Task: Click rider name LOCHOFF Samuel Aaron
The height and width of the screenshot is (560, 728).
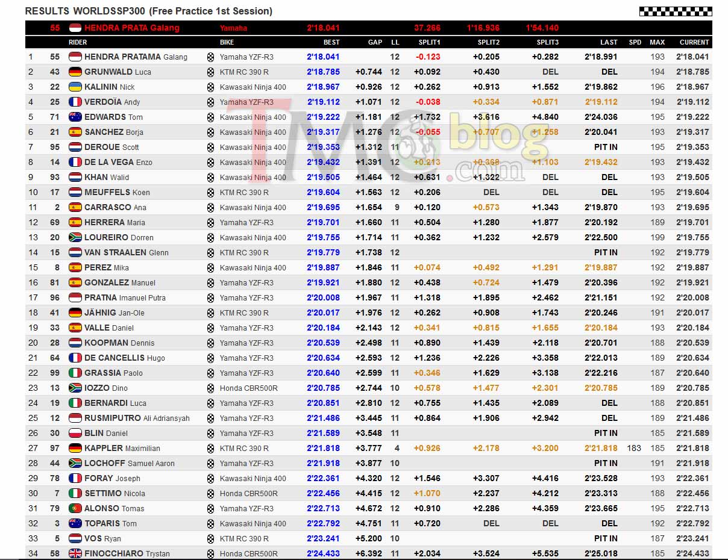Action: point(130,463)
